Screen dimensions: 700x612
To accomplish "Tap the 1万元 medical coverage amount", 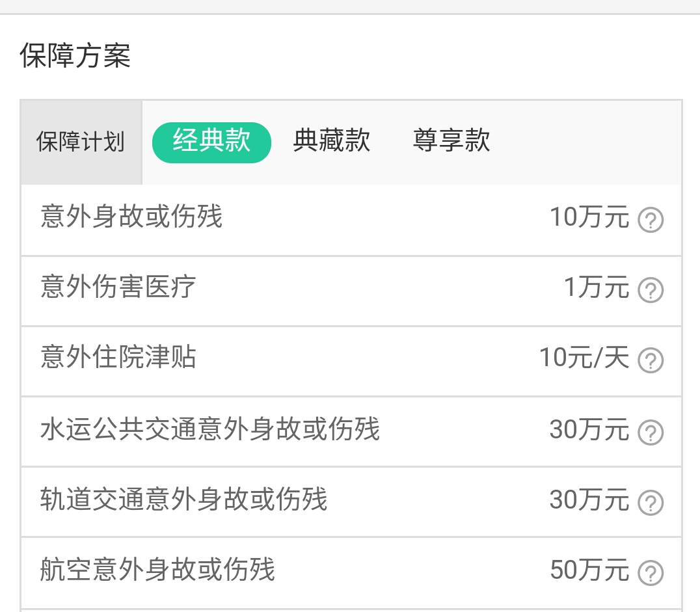I will tap(597, 287).
